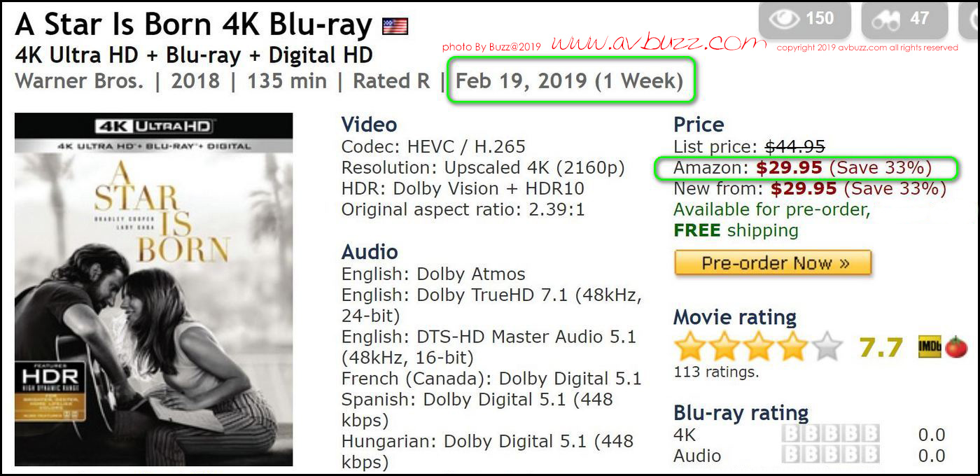Click the Warner Bros. studio link
Viewport: 980px width, 476px height.
pyautogui.click(x=79, y=81)
